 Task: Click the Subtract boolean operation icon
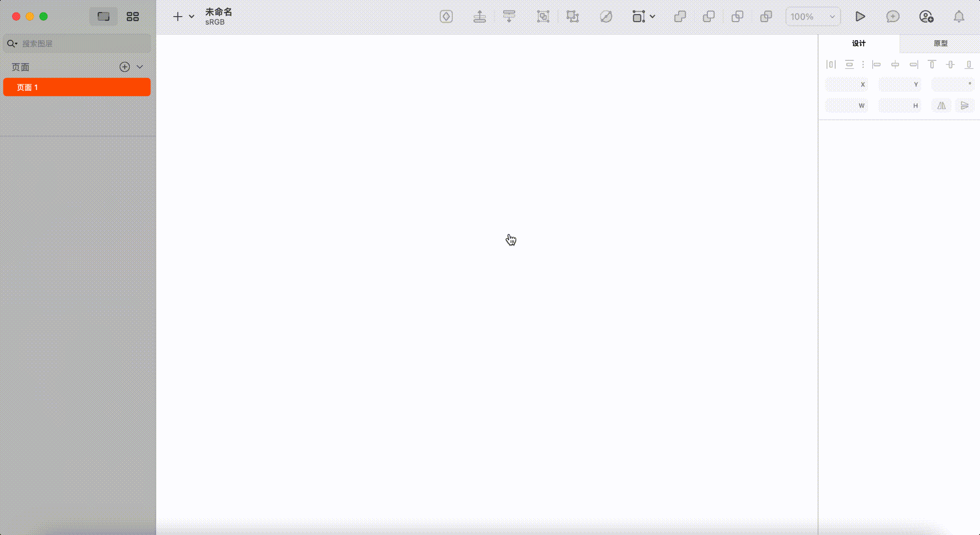coord(708,17)
